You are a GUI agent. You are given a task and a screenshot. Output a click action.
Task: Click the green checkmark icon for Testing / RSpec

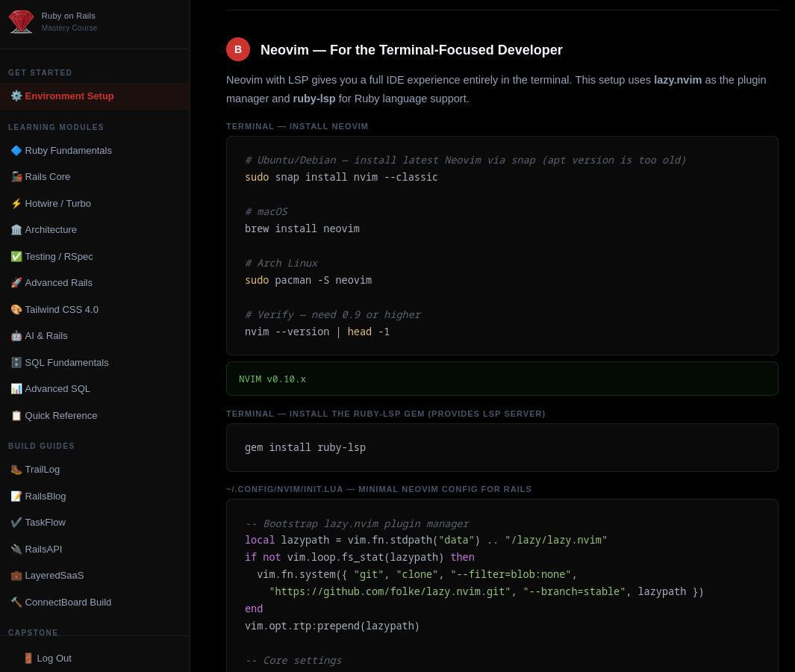[16, 257]
